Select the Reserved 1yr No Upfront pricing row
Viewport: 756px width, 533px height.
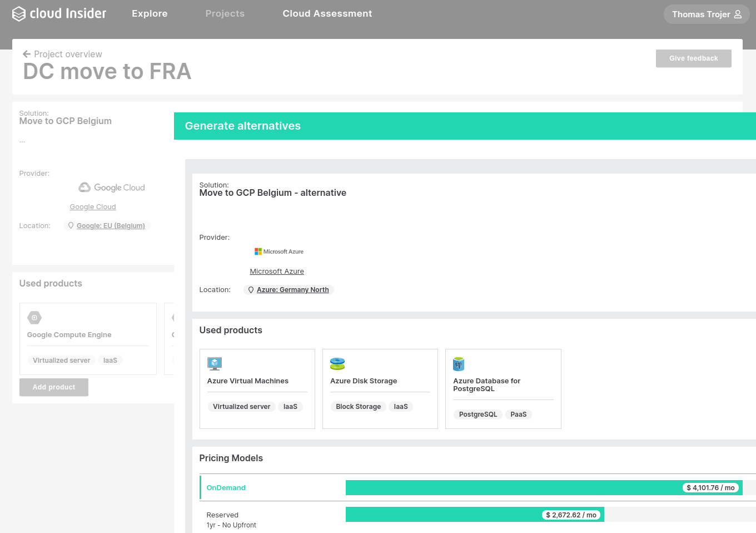pos(478,517)
